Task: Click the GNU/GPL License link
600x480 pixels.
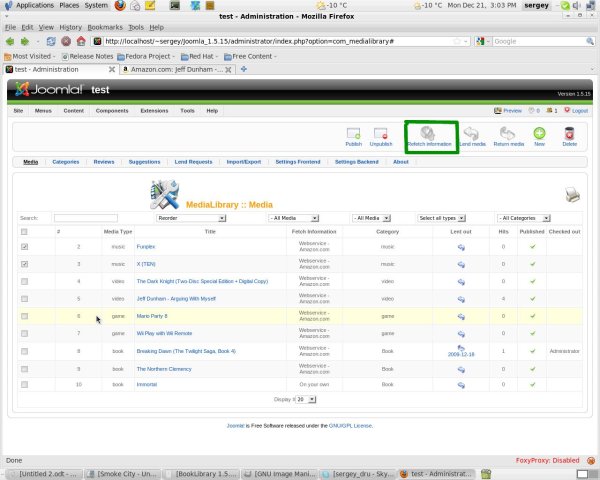Action: (x=351, y=426)
